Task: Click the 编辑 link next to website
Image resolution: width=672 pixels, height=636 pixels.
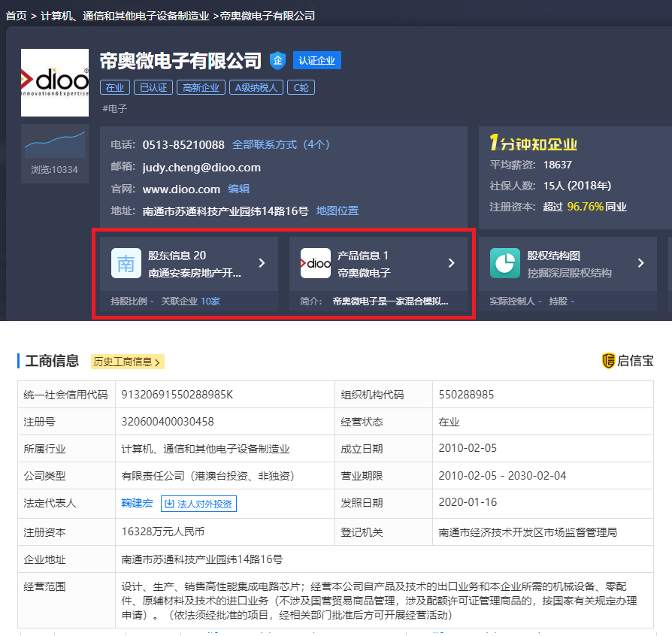Action: 239,189
